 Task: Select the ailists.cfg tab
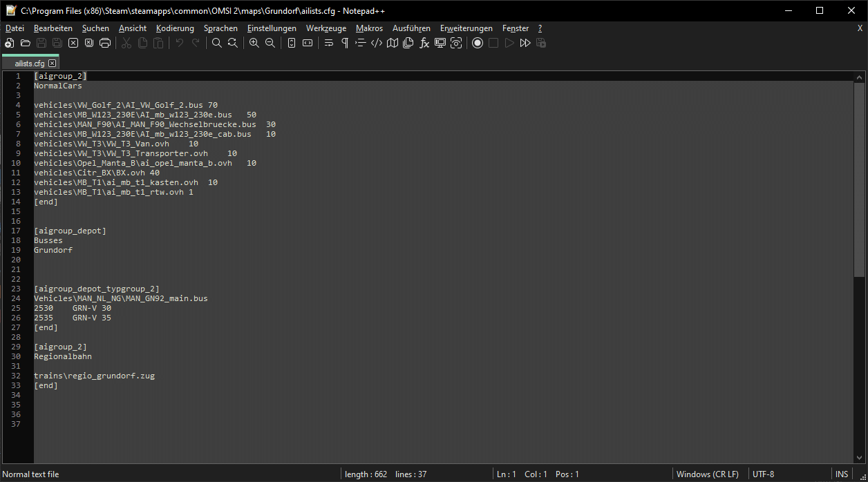click(30, 63)
